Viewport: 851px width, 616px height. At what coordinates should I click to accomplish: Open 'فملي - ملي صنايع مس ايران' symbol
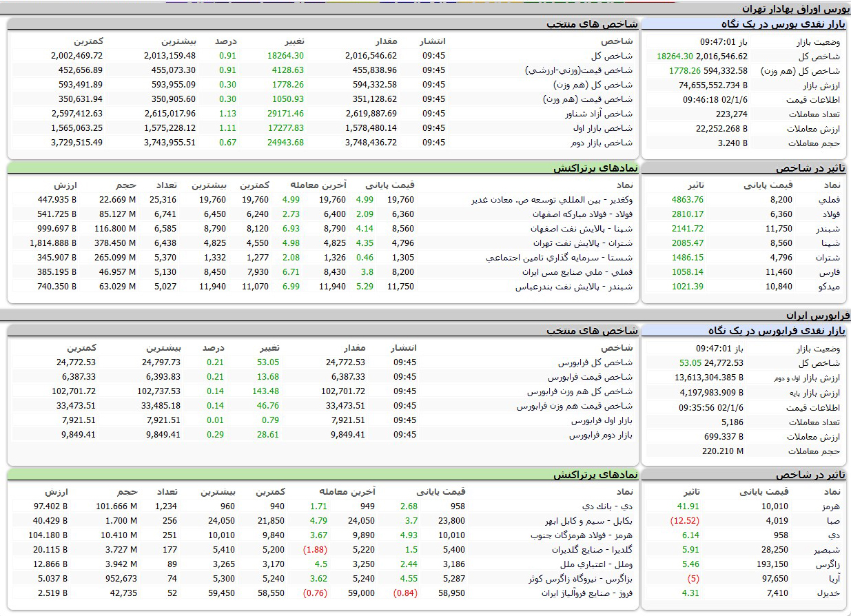pyautogui.click(x=579, y=272)
